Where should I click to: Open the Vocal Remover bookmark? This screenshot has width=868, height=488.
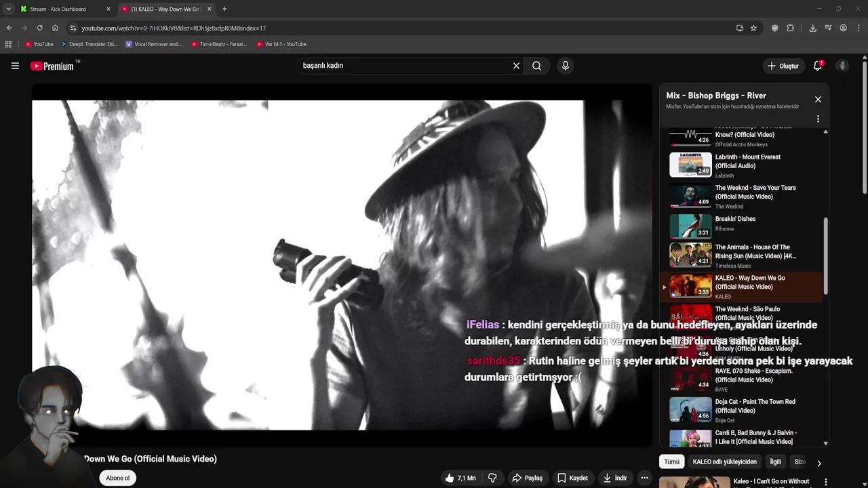(154, 44)
